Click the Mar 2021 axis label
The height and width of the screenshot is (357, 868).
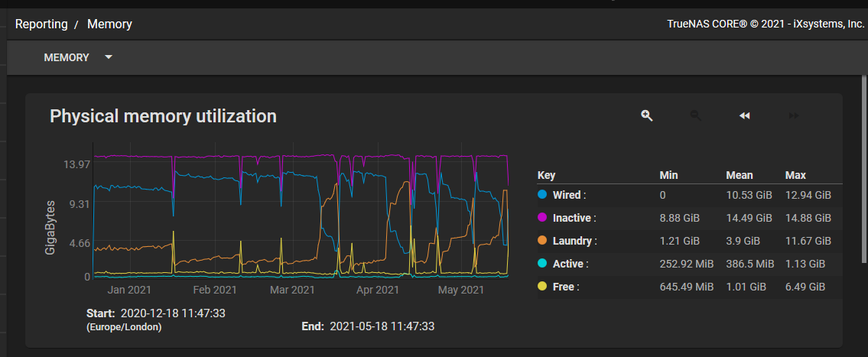[293, 290]
